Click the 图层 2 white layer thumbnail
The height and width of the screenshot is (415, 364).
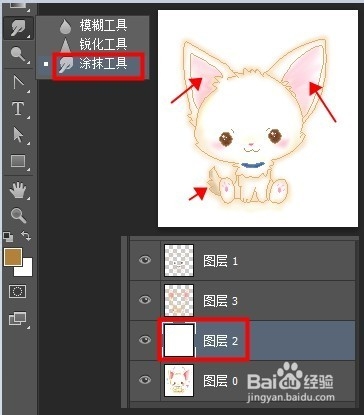pos(179,340)
